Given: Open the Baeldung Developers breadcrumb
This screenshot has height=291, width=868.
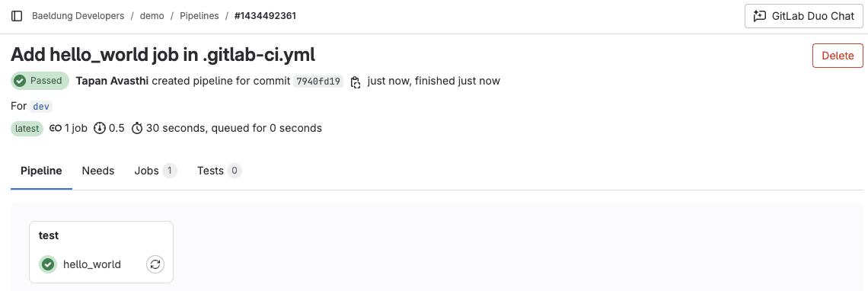Looking at the screenshot, I should pyautogui.click(x=78, y=16).
